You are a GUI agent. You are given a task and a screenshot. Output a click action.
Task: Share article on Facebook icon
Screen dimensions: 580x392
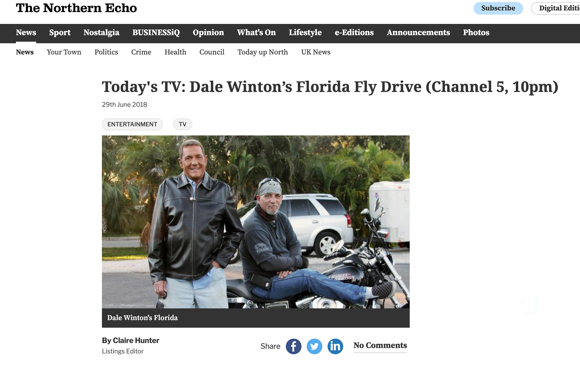[293, 346]
